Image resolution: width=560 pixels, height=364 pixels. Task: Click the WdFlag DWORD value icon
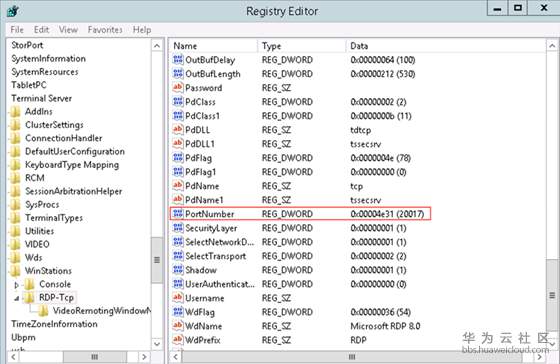click(x=178, y=312)
